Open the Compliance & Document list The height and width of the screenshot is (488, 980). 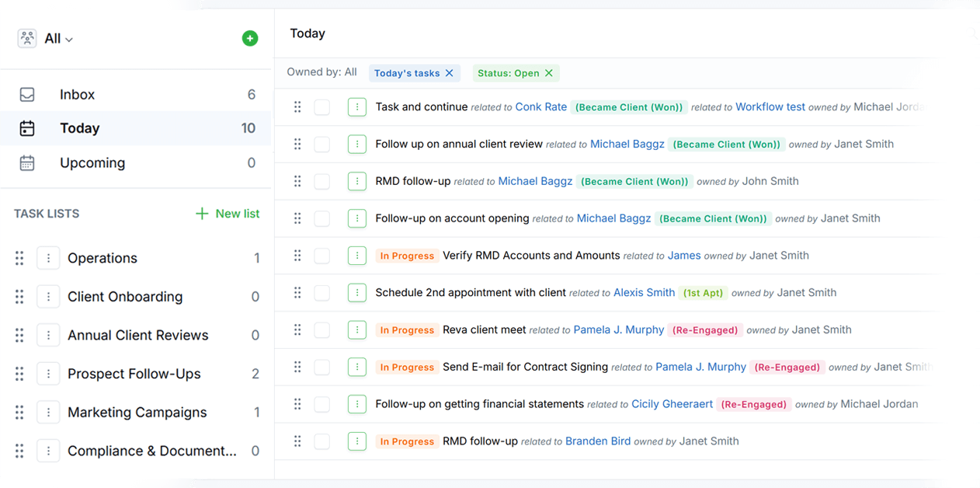pyautogui.click(x=152, y=451)
